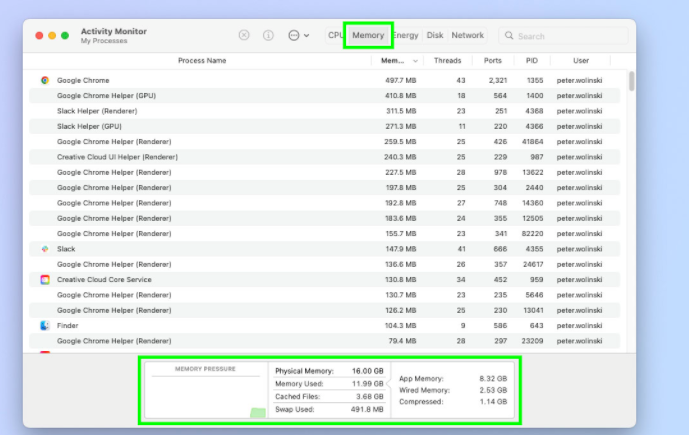Sort processes by Threads column
The height and width of the screenshot is (435, 689).
[447, 60]
